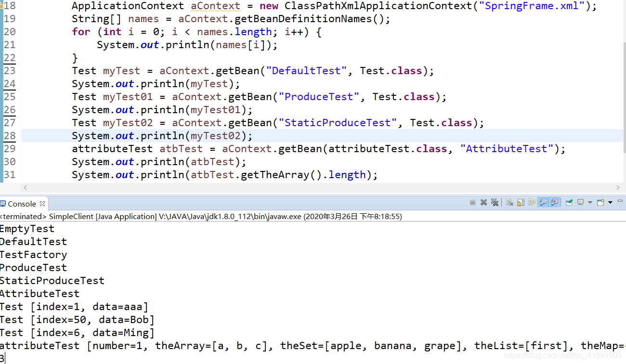Click the editor horizontal scrollbar's left arrow
Screen dimensions: 626x364
(26, 187)
